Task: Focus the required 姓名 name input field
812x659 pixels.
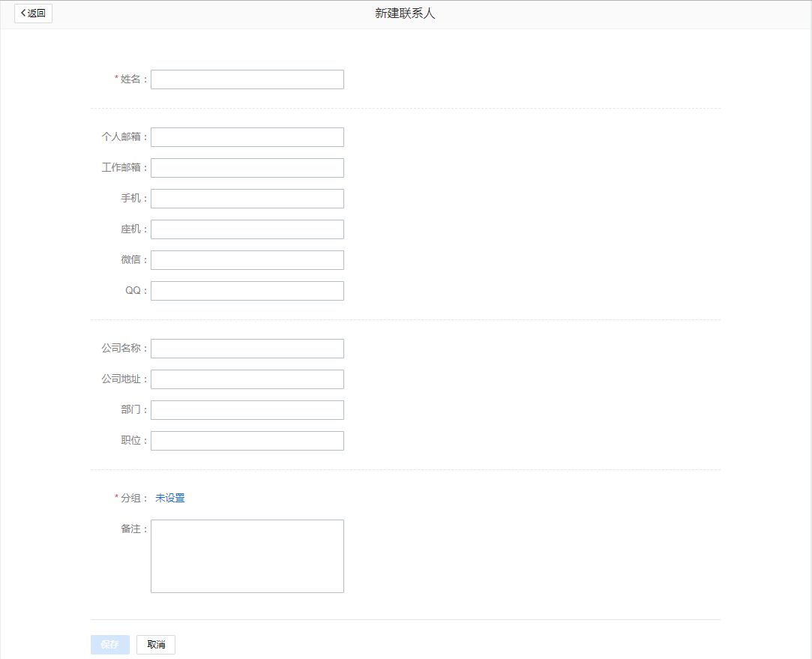Action: tap(247, 79)
